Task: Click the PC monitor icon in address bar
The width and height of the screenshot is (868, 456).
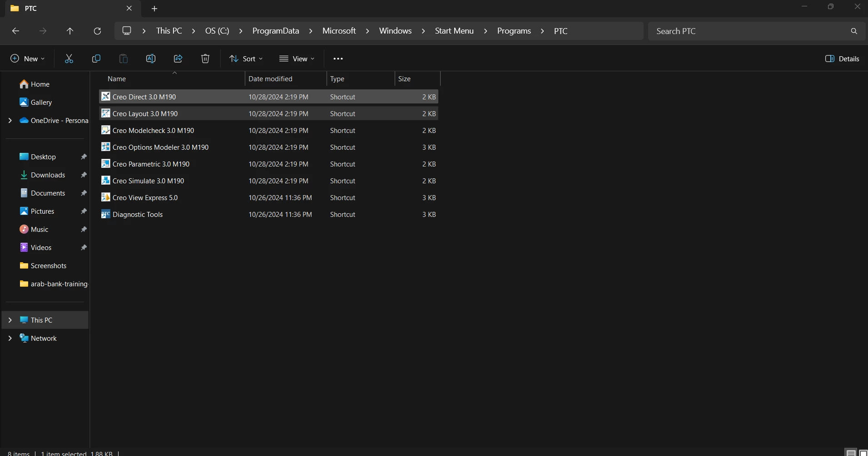Action: (127, 30)
